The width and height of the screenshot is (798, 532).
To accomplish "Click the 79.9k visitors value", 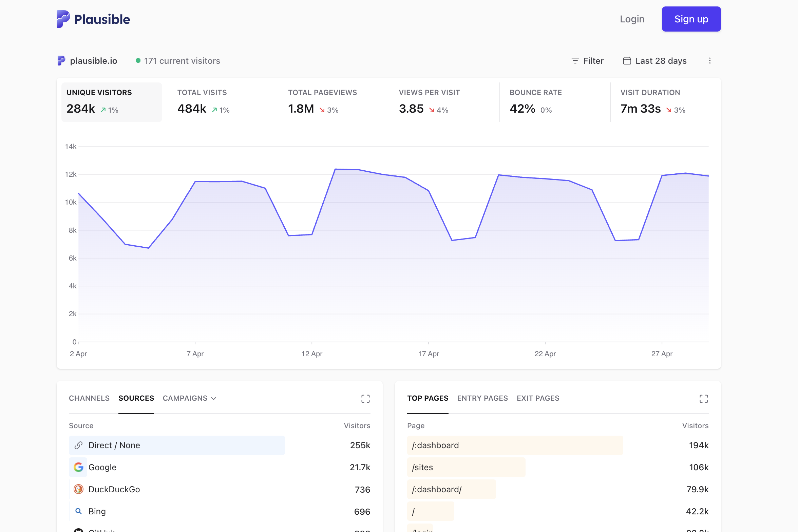I will (x=697, y=489).
